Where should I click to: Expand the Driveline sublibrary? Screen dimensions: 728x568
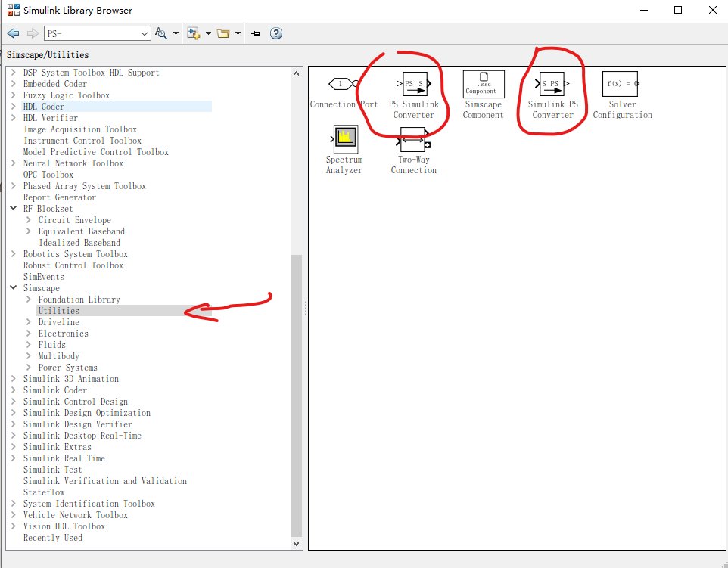coord(28,322)
